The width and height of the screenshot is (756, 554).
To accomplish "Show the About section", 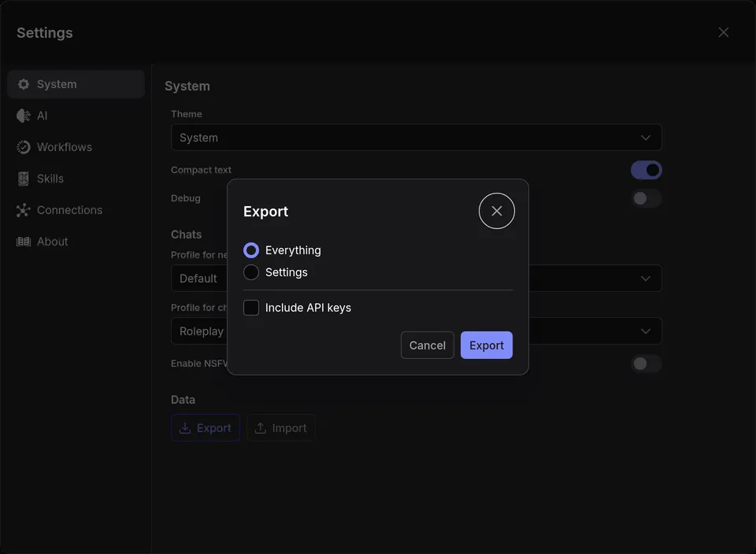I will (x=76, y=242).
